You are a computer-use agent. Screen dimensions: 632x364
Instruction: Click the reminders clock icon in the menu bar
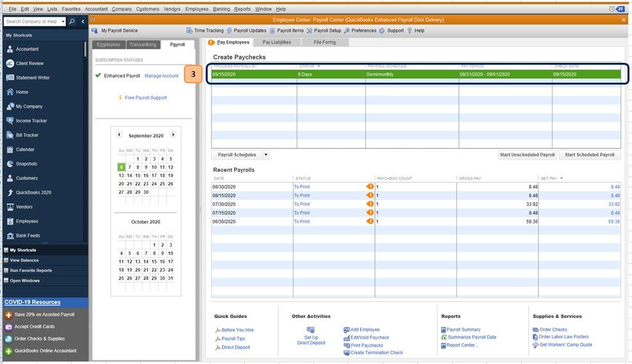611,9
